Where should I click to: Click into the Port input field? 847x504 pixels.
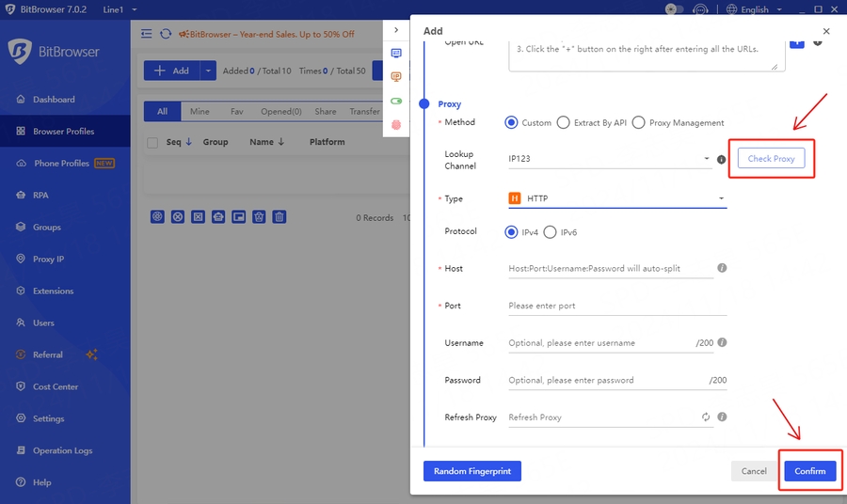click(x=616, y=306)
